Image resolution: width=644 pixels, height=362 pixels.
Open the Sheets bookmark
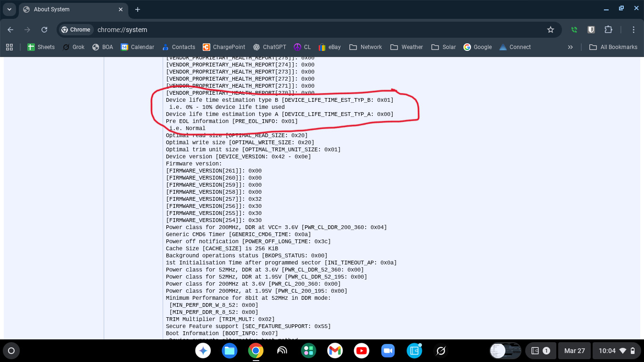[41, 47]
